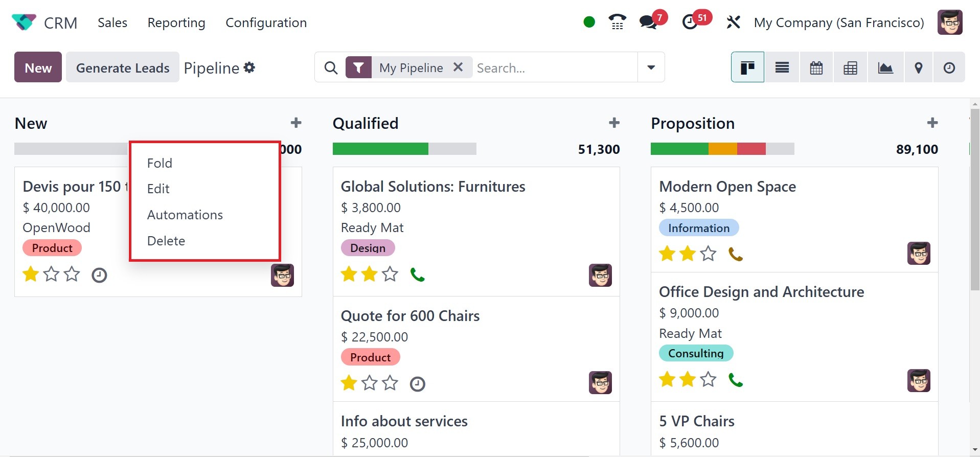Choose Delete in the column menu
This screenshot has height=457, width=980.
click(x=166, y=241)
